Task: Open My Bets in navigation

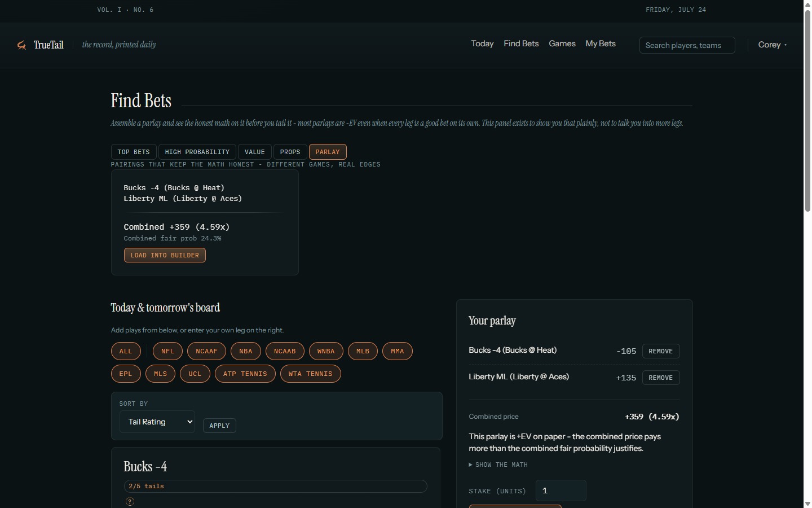Action: tap(601, 43)
